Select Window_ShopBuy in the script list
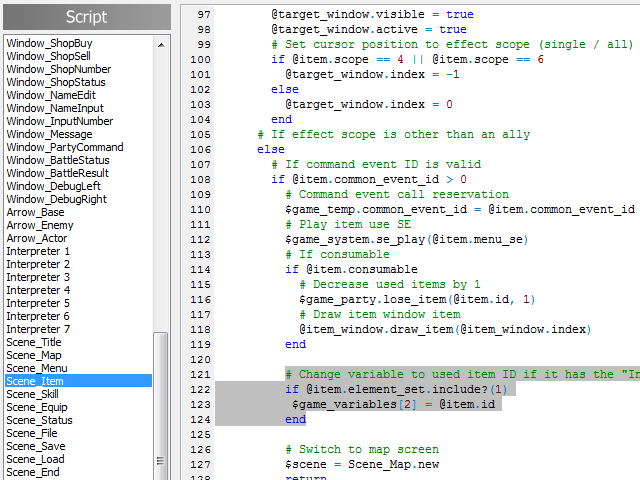Screen dimensions: 640x480 [x=49, y=43]
